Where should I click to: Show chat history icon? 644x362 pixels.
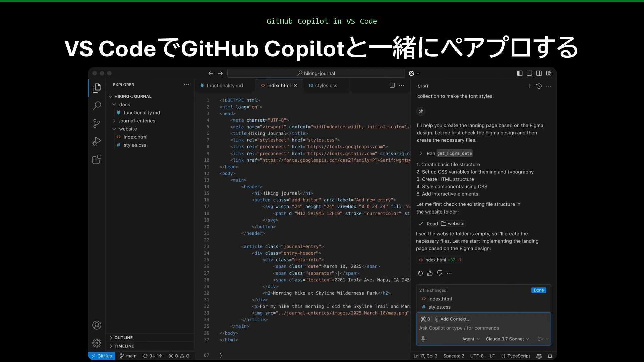pyautogui.click(x=539, y=86)
